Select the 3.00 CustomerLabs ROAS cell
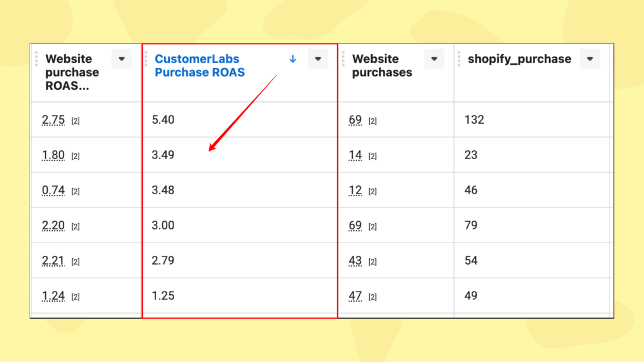The height and width of the screenshot is (362, 644). pos(240,226)
